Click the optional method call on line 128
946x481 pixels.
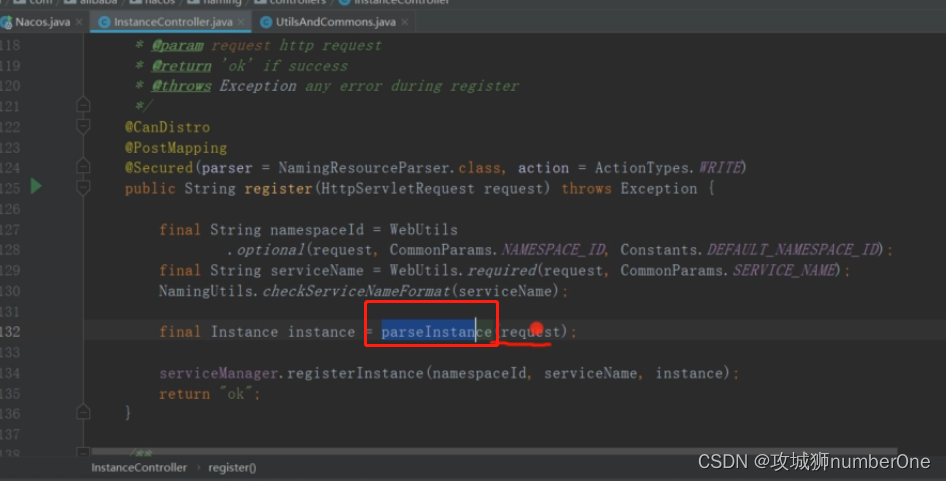click(x=270, y=250)
